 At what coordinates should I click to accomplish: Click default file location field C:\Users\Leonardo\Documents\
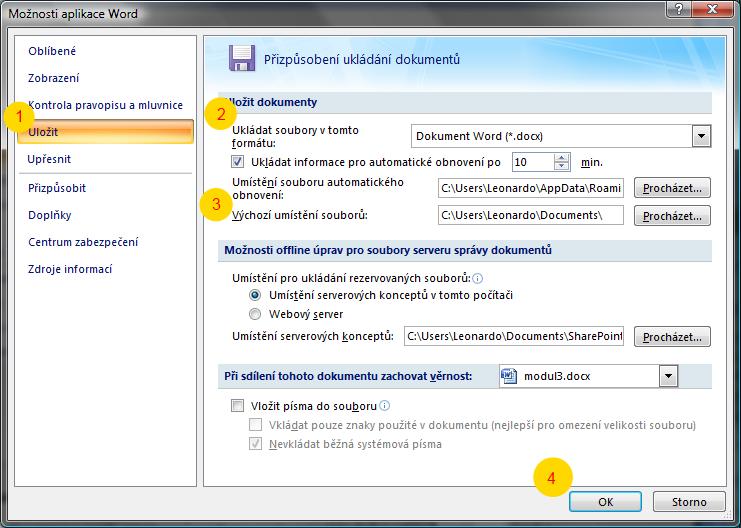pyautogui.click(x=531, y=215)
